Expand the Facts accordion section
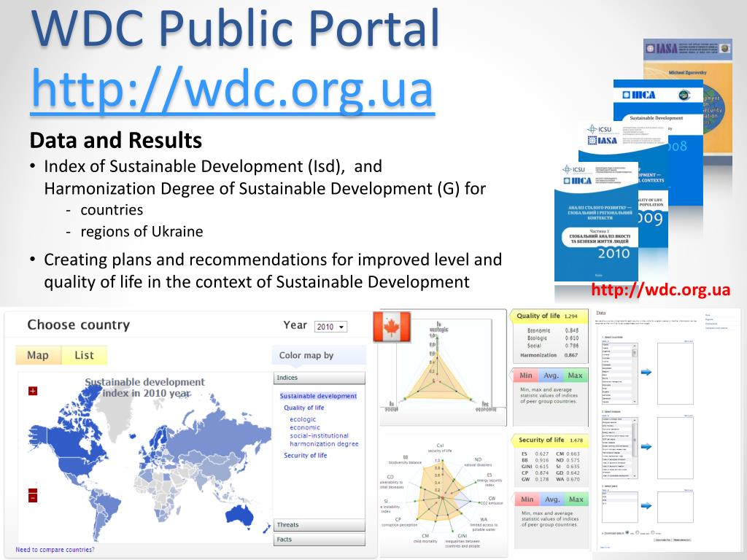This screenshot has width=747, height=560. [320, 540]
